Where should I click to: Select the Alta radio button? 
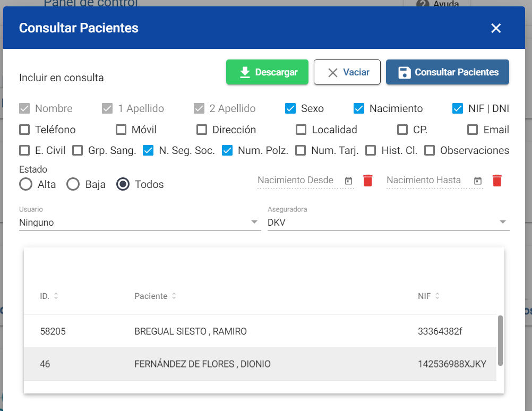click(26, 184)
